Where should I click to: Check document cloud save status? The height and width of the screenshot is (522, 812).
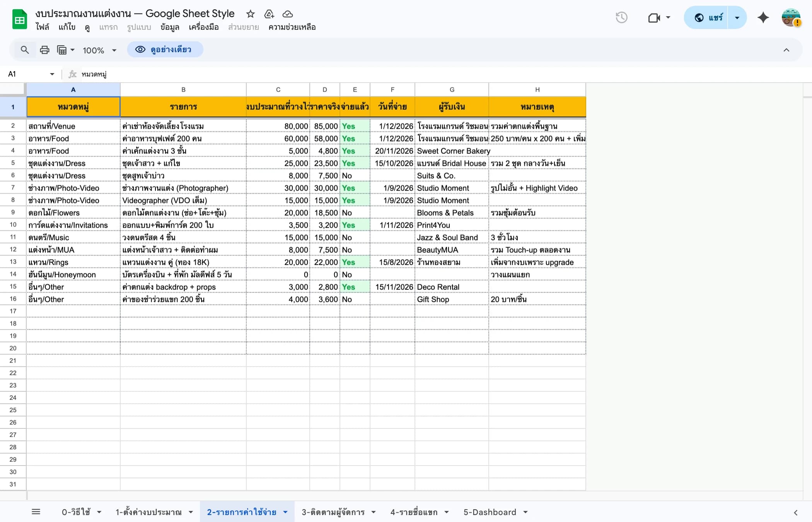(288, 14)
